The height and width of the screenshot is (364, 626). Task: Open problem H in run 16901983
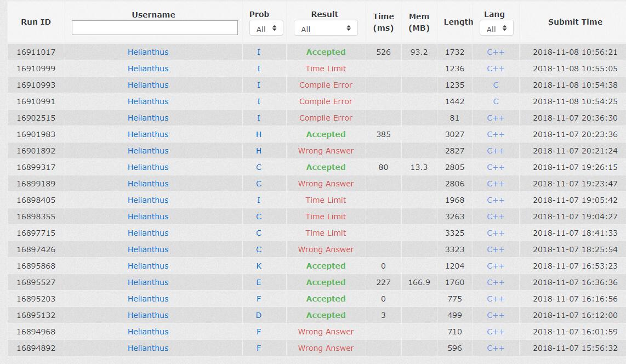pos(259,134)
